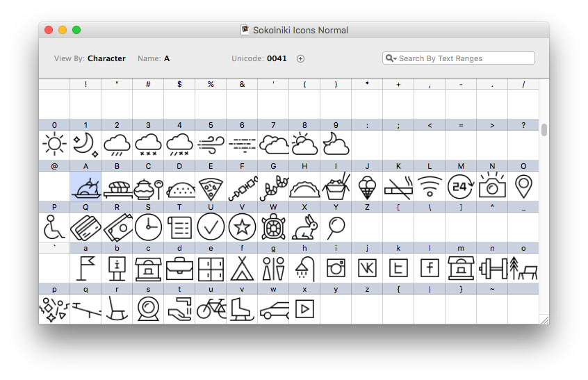This screenshot has width=588, height=380.
Task: Open the View By Character selector
Action: tap(106, 59)
